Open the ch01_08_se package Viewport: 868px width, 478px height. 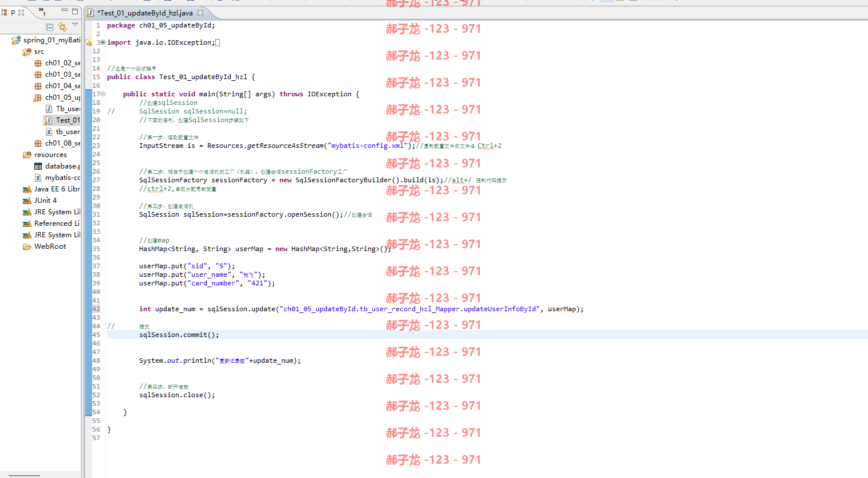57,143
